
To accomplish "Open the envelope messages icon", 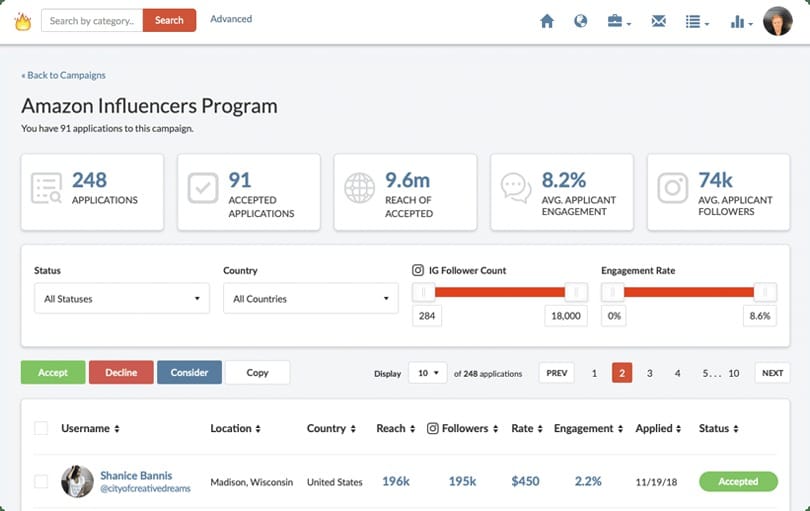I will tap(658, 21).
